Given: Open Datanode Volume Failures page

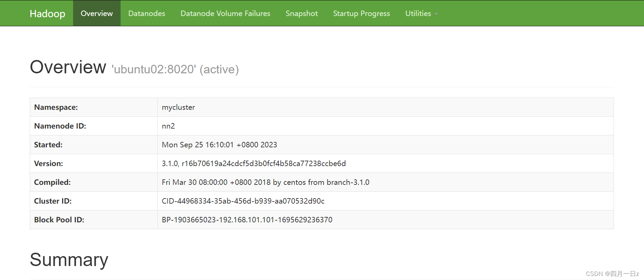Looking at the screenshot, I should [225, 13].
